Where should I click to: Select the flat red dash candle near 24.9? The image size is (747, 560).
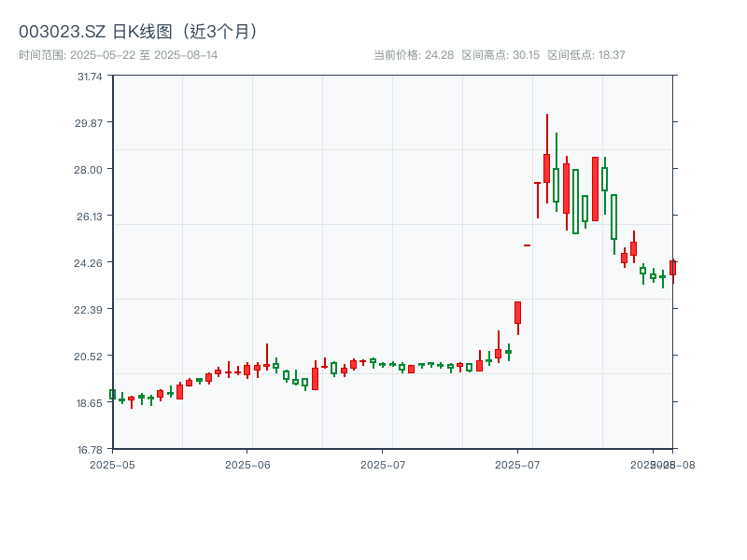coord(528,245)
